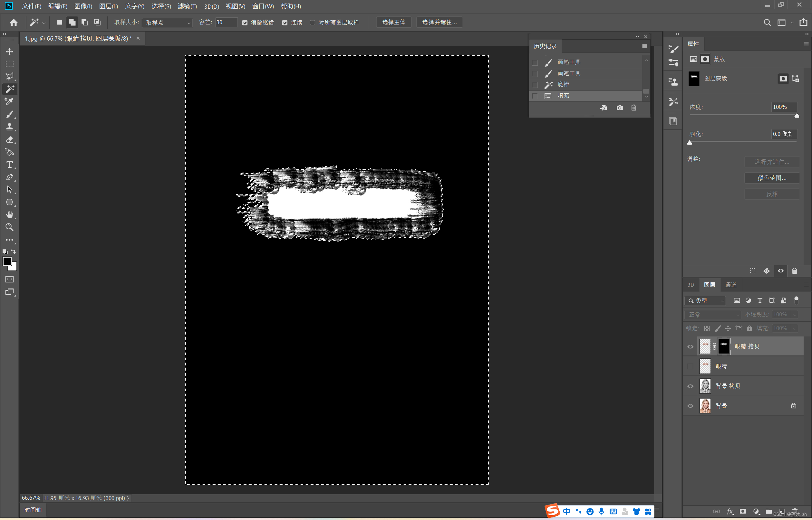Select the Zoom tool in toolbar
The width and height of the screenshot is (812, 520).
(9, 227)
